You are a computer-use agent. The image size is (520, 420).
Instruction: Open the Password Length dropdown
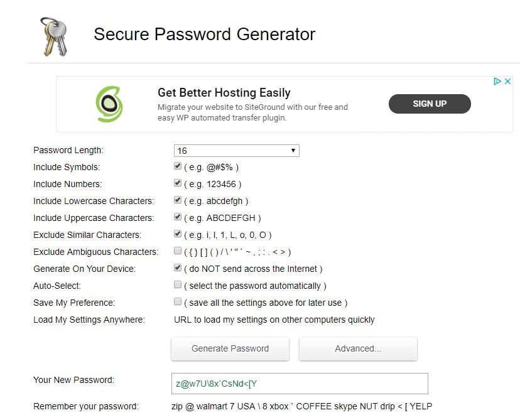(236, 151)
